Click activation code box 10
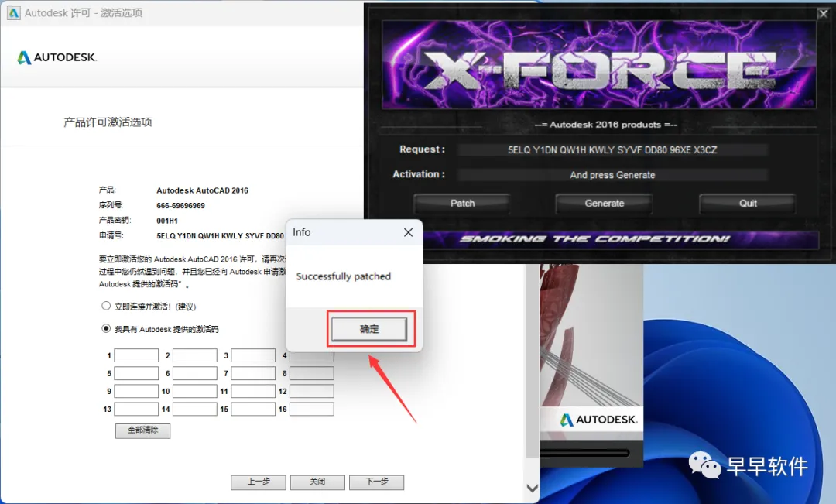This screenshot has height=504, width=836. (195, 391)
